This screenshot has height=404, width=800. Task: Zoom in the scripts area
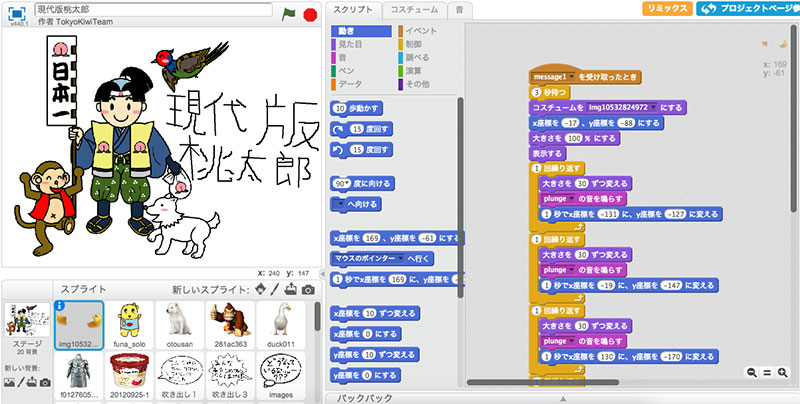(782, 373)
